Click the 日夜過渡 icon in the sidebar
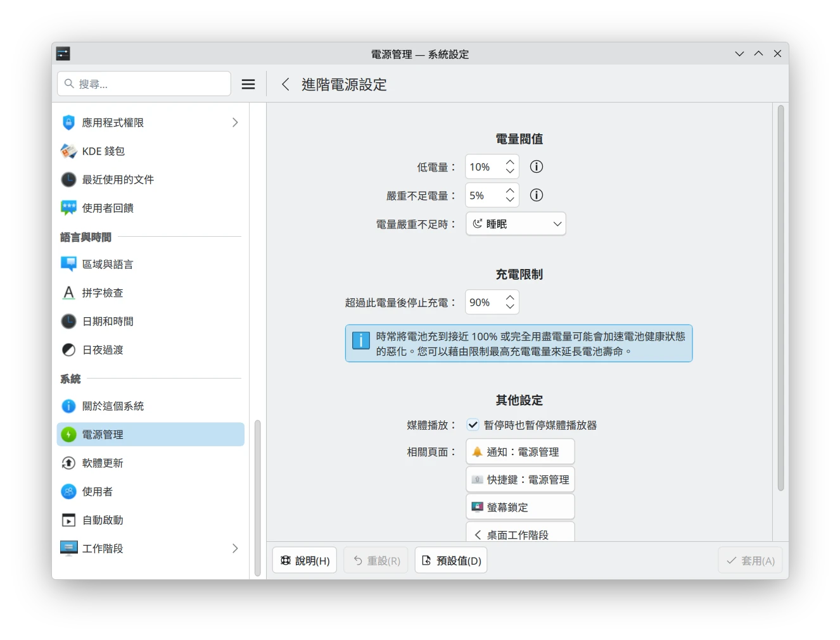The width and height of the screenshot is (840, 640). coord(68,349)
